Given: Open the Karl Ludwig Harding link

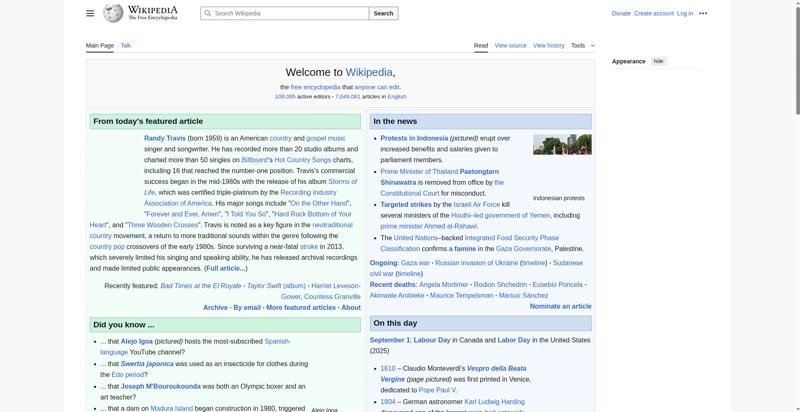Looking at the screenshot, I should pos(494,402).
